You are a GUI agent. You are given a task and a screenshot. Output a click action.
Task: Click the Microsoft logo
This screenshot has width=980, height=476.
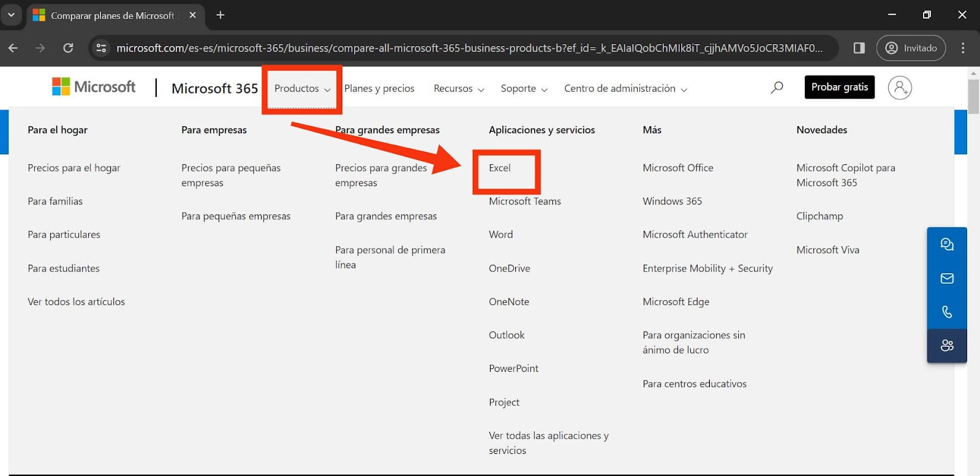click(x=94, y=87)
